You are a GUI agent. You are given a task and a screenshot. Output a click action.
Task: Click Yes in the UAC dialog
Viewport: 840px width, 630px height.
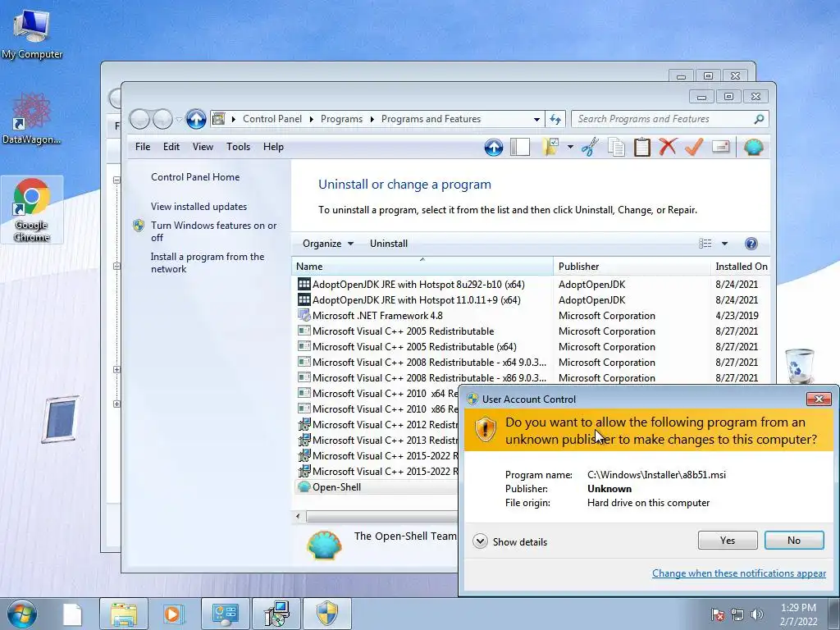point(728,541)
